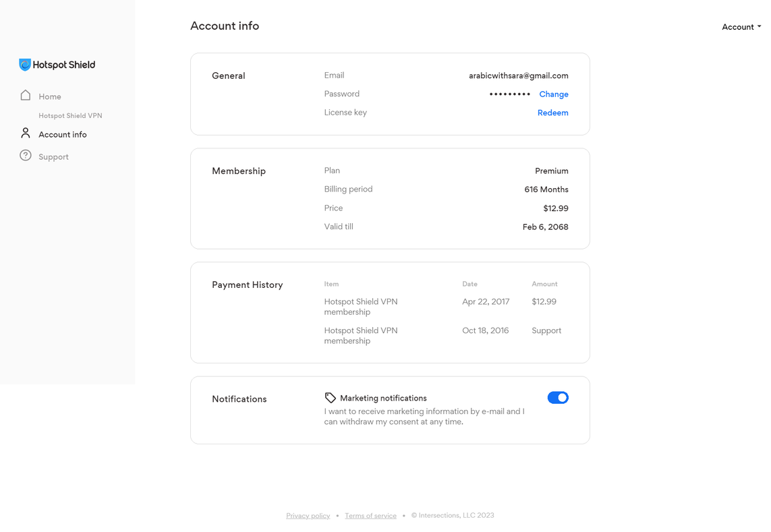Click the Premium plan value
Screen dimensions: 771x532
[552, 171]
